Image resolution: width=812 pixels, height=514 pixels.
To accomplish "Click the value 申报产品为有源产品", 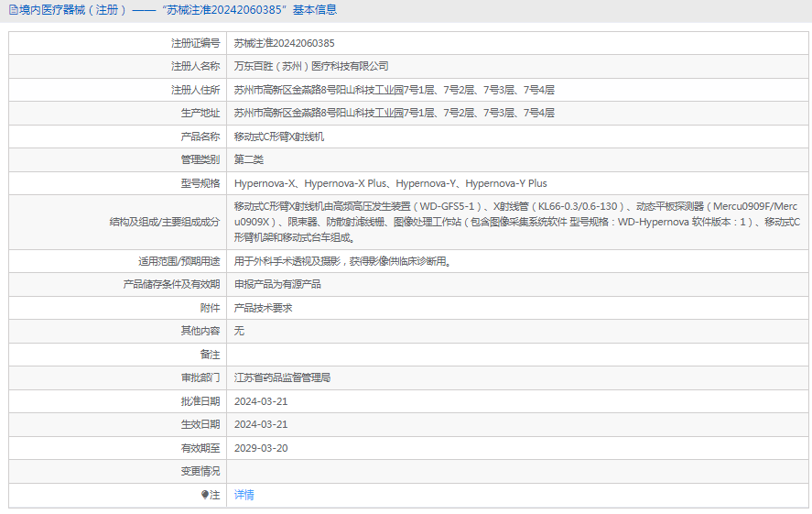I will pos(277,284).
